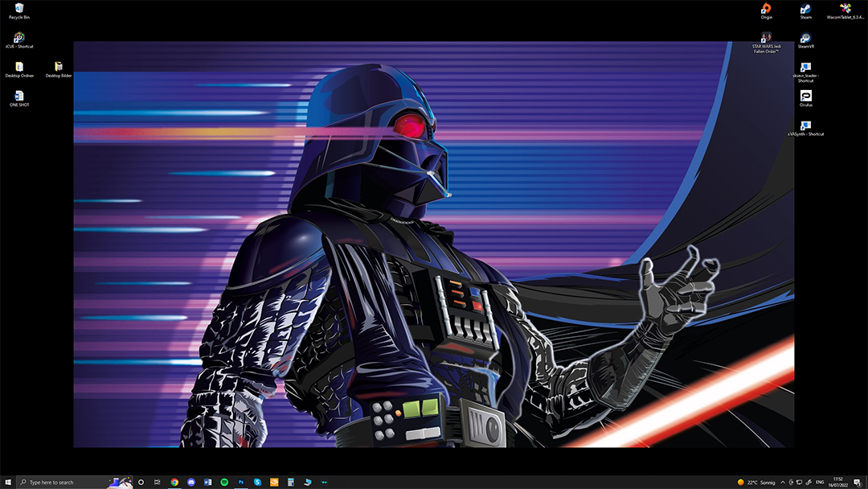Select the Desktop Bilder folder icon
This screenshot has width=868, height=489.
pos(59,70)
